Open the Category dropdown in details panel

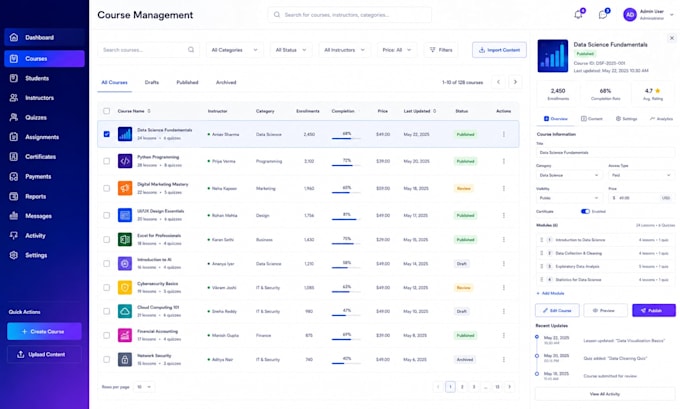coord(569,175)
